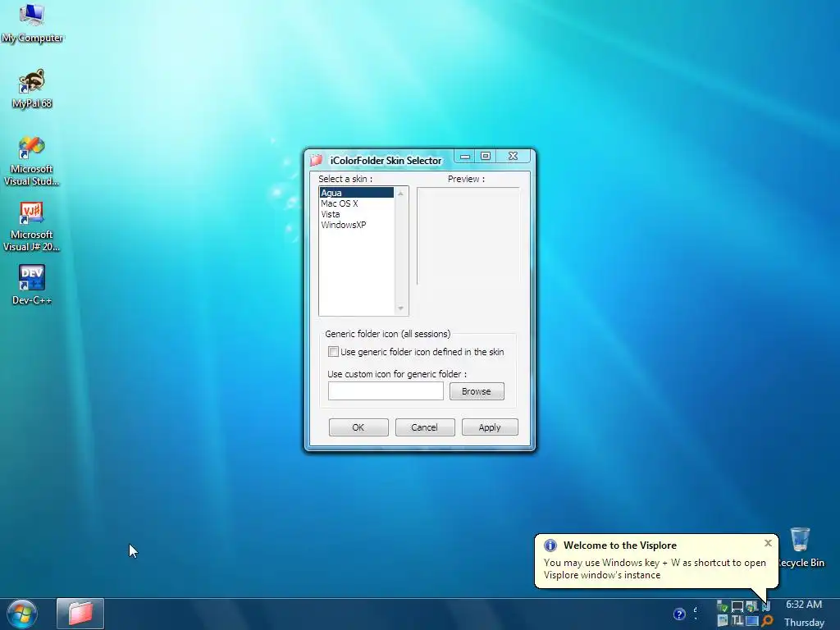Click the Browse button
This screenshot has height=630, width=840.
click(x=477, y=391)
